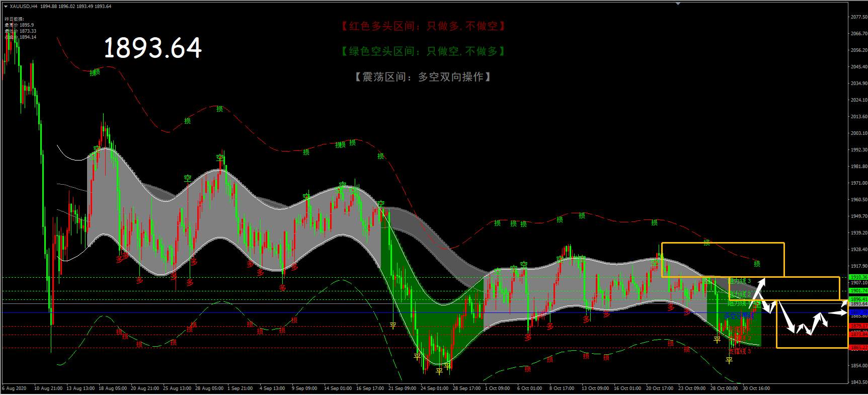Click the XAUUSD,H4 chart title
The width and height of the screenshot is (868, 395).
(x=24, y=7)
